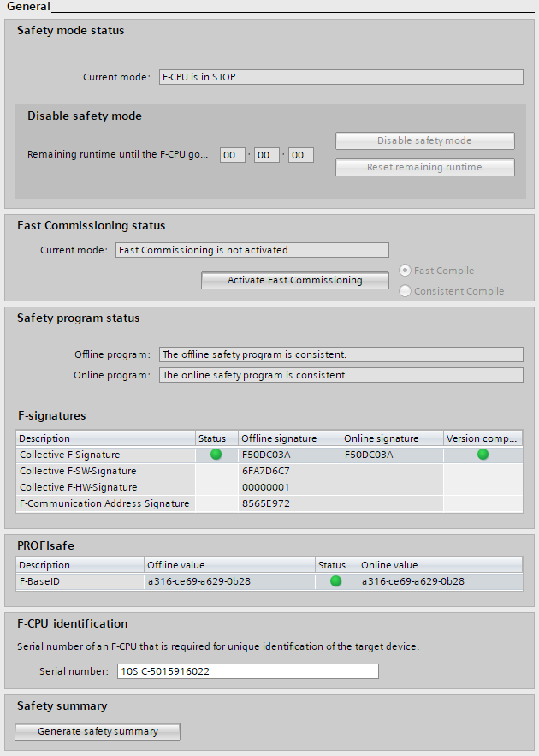
Task: Click green status icon of F-BaseID
Action: point(335,581)
